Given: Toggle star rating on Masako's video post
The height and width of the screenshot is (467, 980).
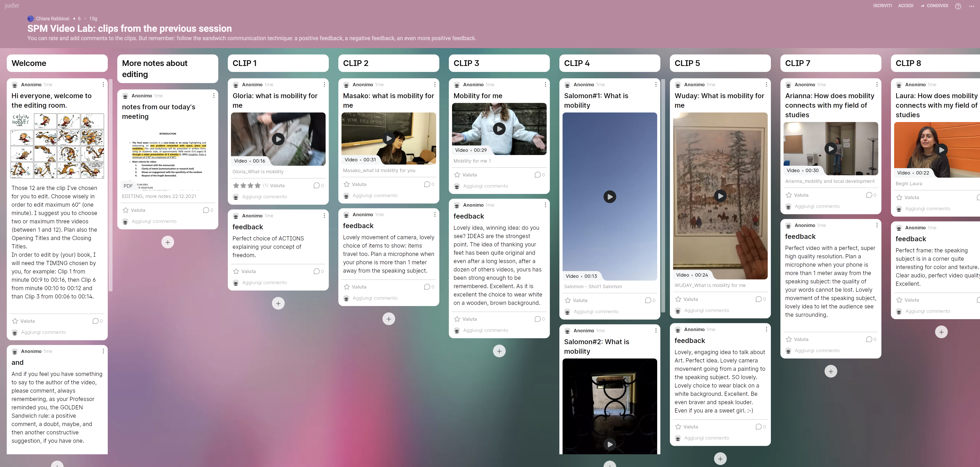Looking at the screenshot, I should 347,184.
